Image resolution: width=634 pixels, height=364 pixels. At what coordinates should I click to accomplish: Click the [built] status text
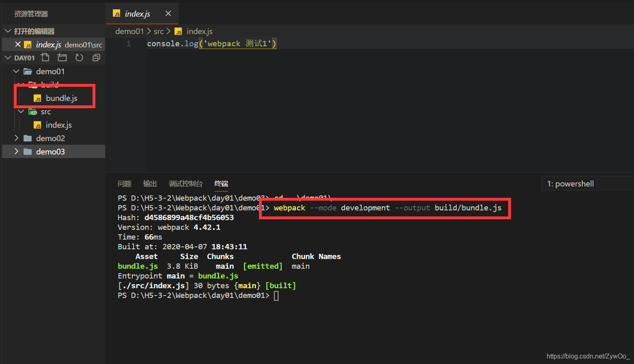(x=280, y=285)
